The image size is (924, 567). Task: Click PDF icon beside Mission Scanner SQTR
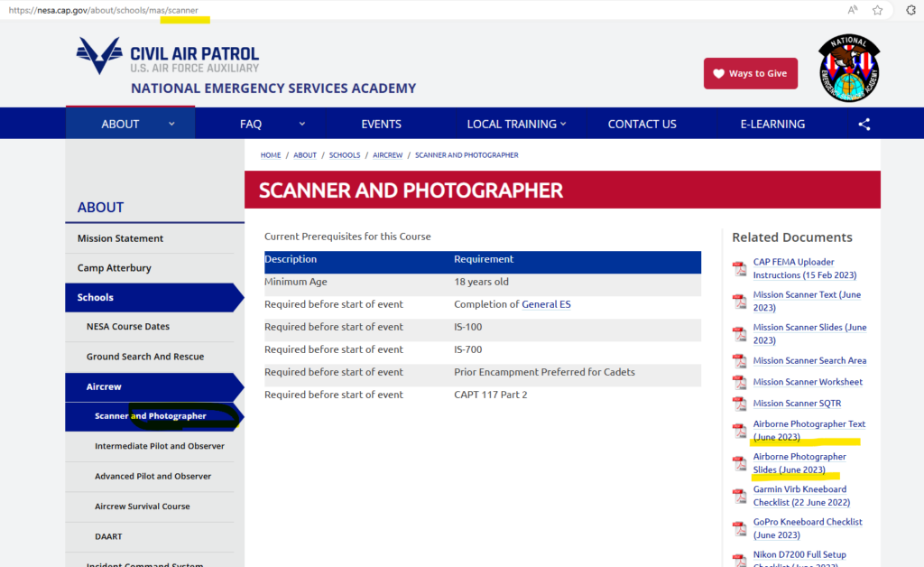tap(739, 404)
